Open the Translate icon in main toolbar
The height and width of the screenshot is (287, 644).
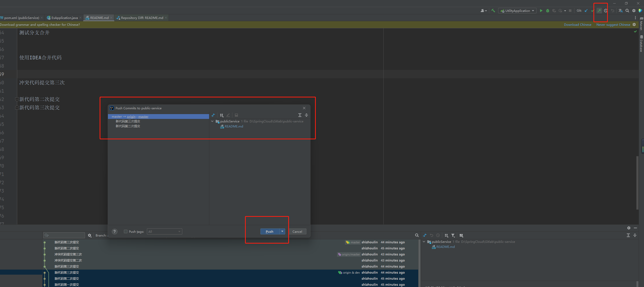coord(620,11)
